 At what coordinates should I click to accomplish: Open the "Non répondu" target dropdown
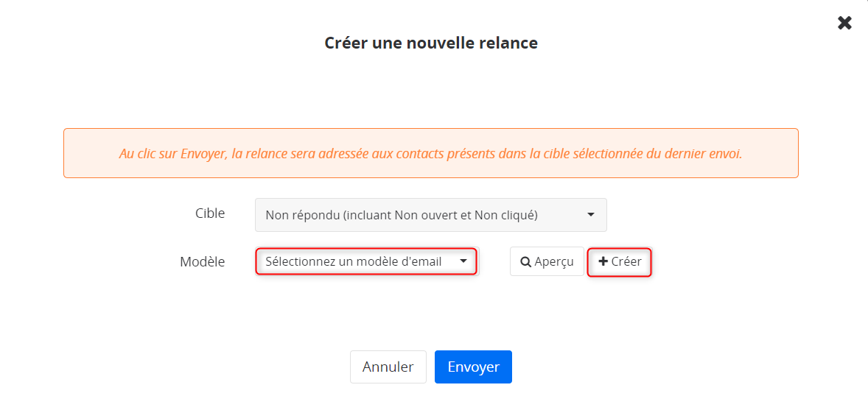coord(430,215)
